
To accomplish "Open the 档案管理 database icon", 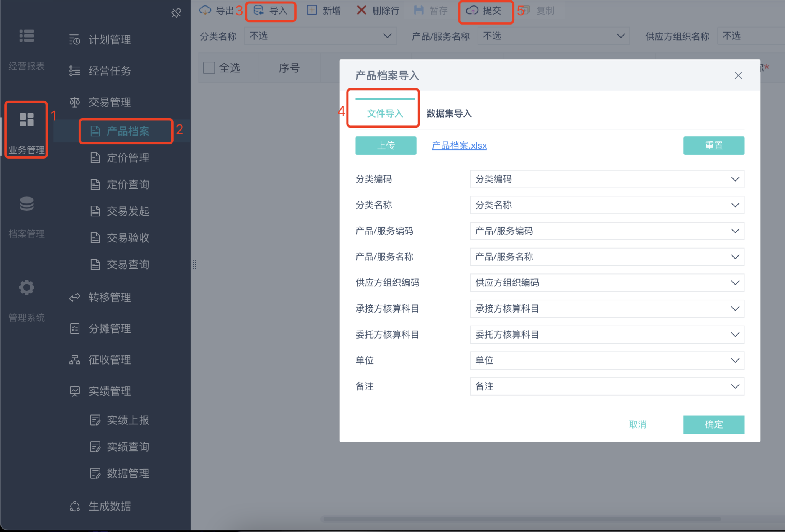I will [x=26, y=204].
